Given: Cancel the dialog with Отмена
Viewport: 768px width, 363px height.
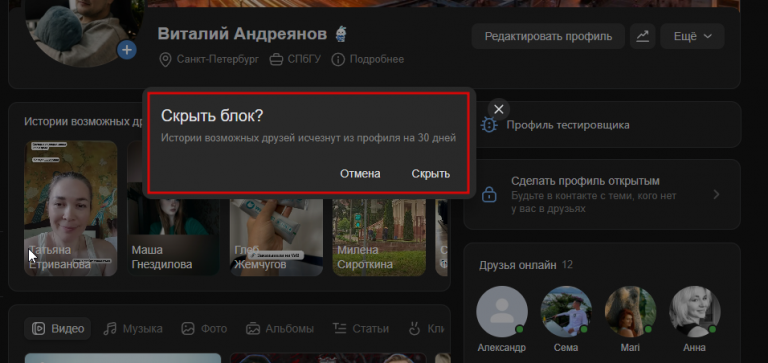Looking at the screenshot, I should click(360, 174).
